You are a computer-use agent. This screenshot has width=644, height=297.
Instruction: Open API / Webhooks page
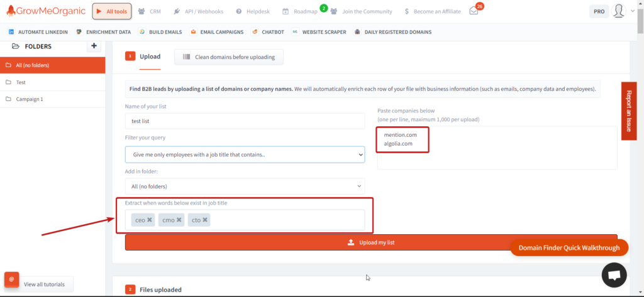click(198, 11)
